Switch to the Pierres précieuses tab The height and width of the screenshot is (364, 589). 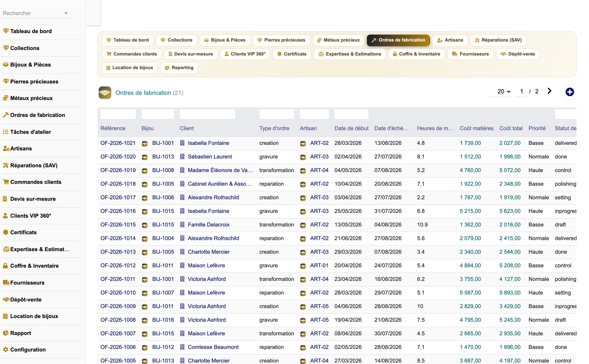(x=281, y=40)
